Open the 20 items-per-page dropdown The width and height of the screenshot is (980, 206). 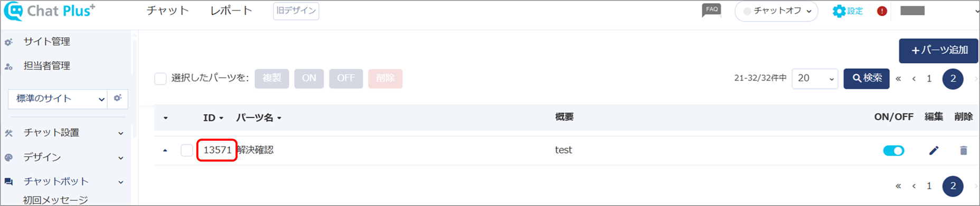coord(815,79)
